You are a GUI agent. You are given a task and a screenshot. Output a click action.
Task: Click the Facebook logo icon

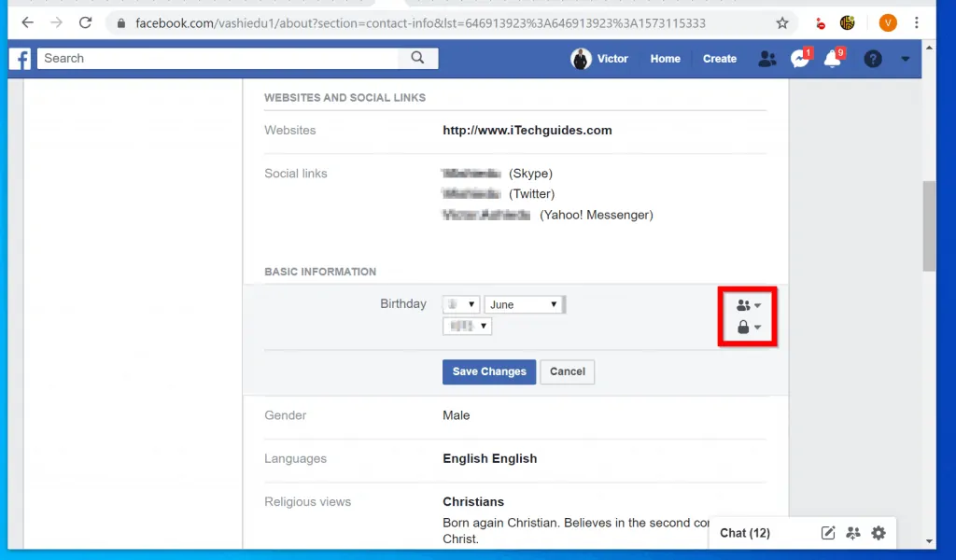(x=20, y=59)
